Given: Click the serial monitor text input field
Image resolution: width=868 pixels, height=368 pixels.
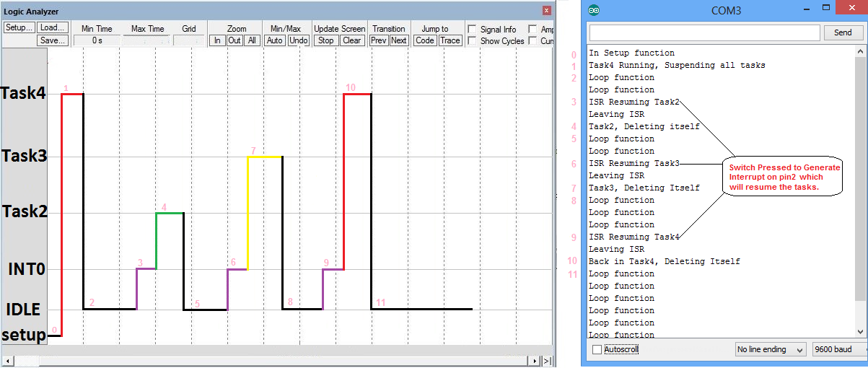Looking at the screenshot, I should click(x=704, y=32).
